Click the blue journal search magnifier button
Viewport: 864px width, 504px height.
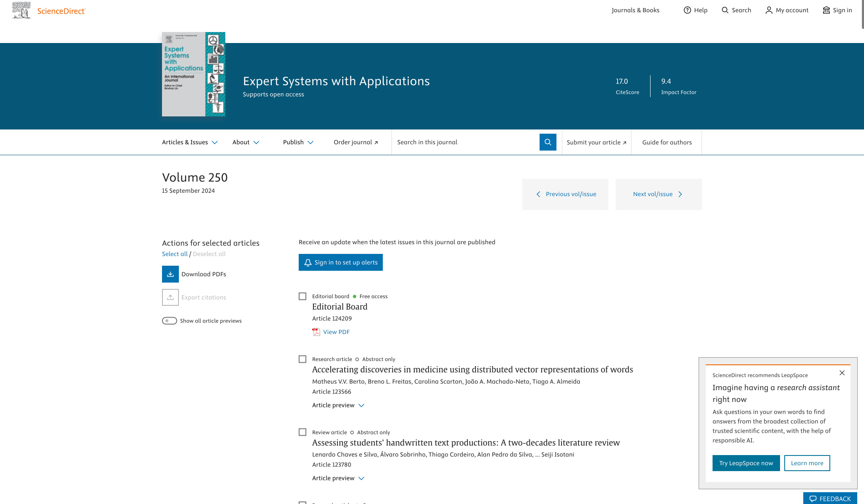click(x=548, y=142)
